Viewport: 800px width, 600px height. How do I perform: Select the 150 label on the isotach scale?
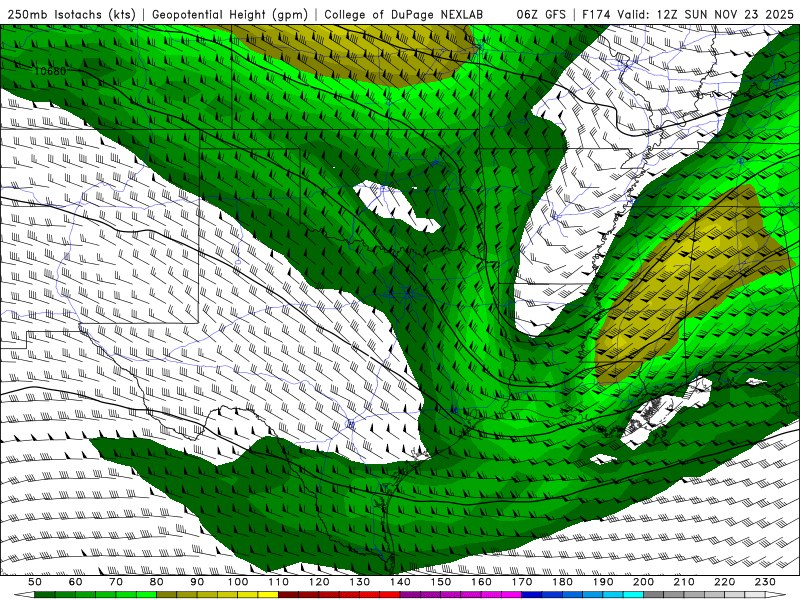coord(441,582)
